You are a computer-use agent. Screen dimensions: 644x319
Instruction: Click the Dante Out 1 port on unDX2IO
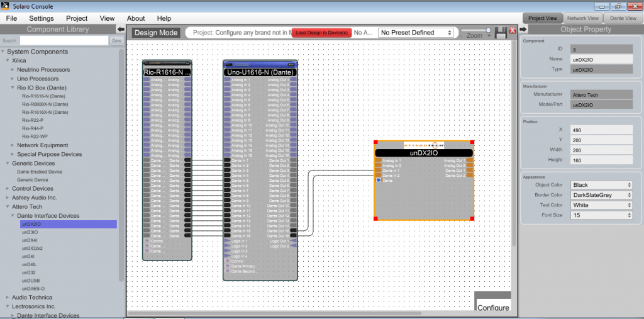click(470, 170)
